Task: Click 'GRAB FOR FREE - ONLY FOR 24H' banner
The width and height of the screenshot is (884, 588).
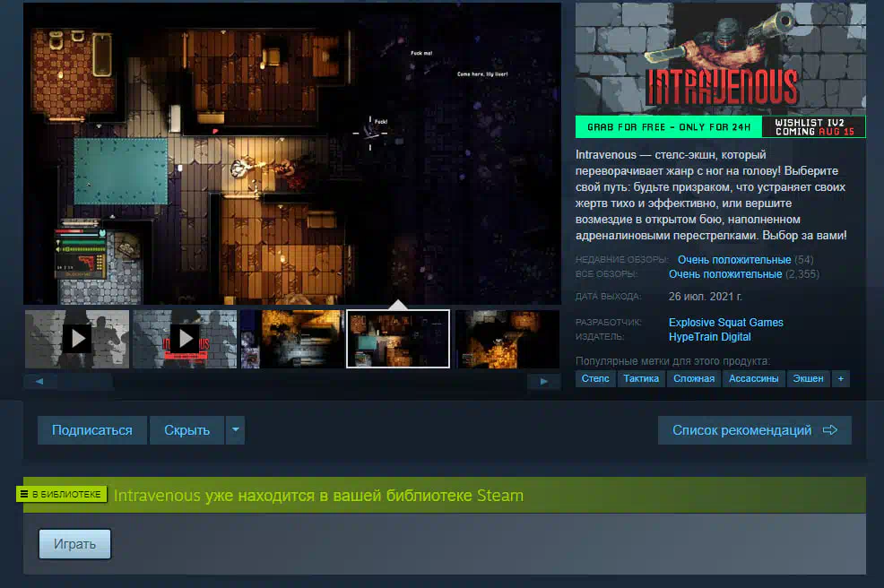Action: [669, 127]
